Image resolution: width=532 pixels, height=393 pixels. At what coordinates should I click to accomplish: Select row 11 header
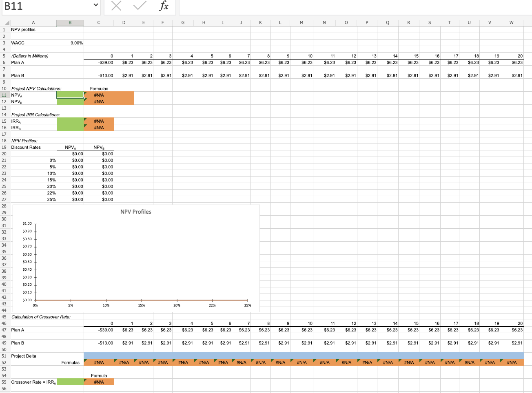[5, 95]
